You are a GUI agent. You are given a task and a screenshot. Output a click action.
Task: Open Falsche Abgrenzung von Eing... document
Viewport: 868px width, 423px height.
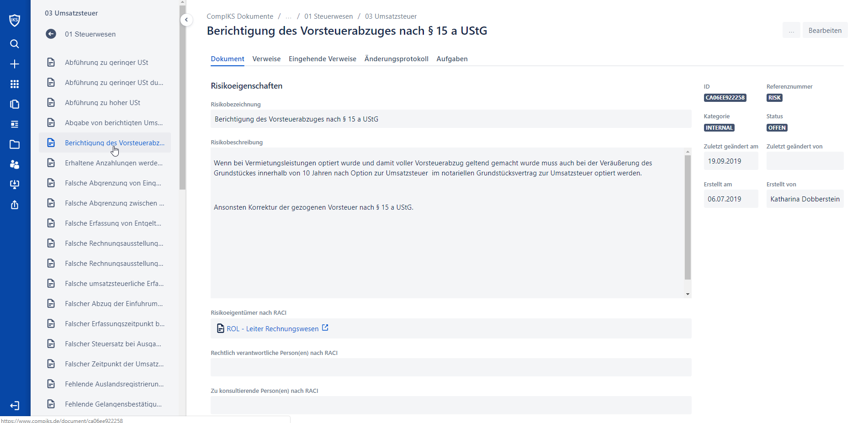[x=105, y=183]
